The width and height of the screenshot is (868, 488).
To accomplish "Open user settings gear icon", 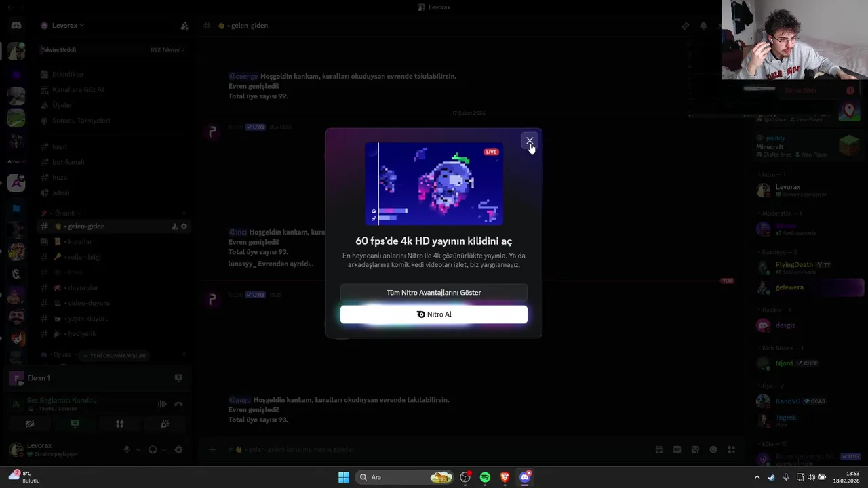I will pos(178,449).
